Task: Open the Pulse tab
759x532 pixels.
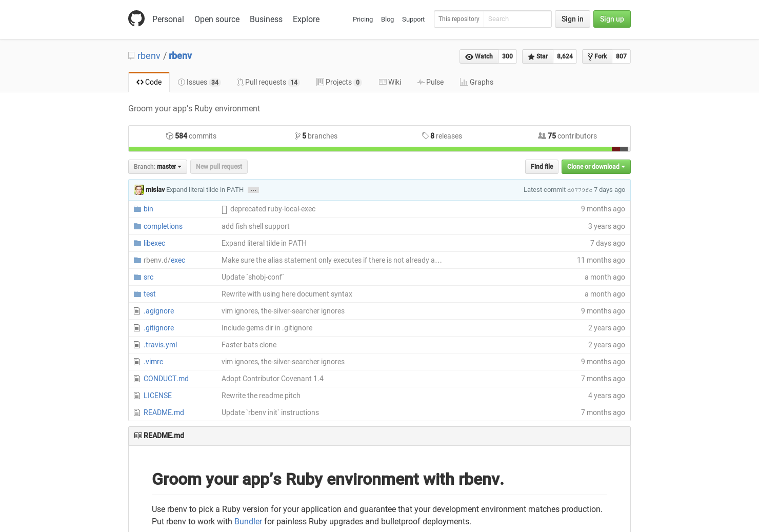Action: point(431,82)
